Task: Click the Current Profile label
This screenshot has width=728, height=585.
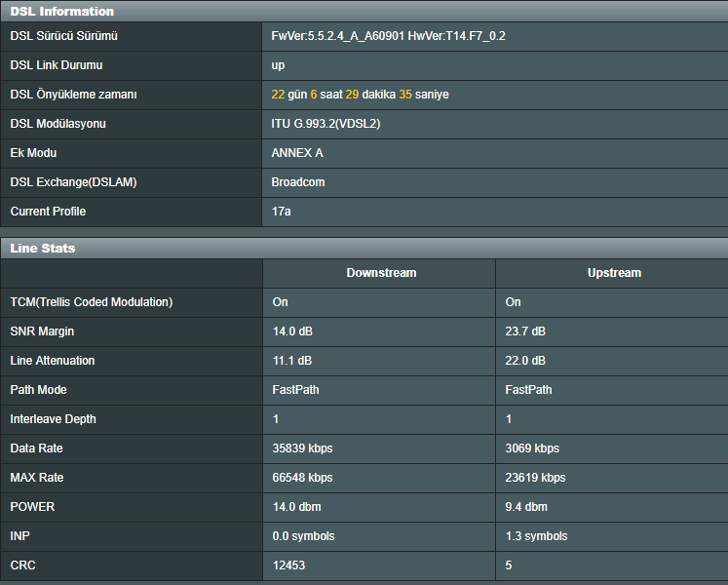Action: [48, 212]
